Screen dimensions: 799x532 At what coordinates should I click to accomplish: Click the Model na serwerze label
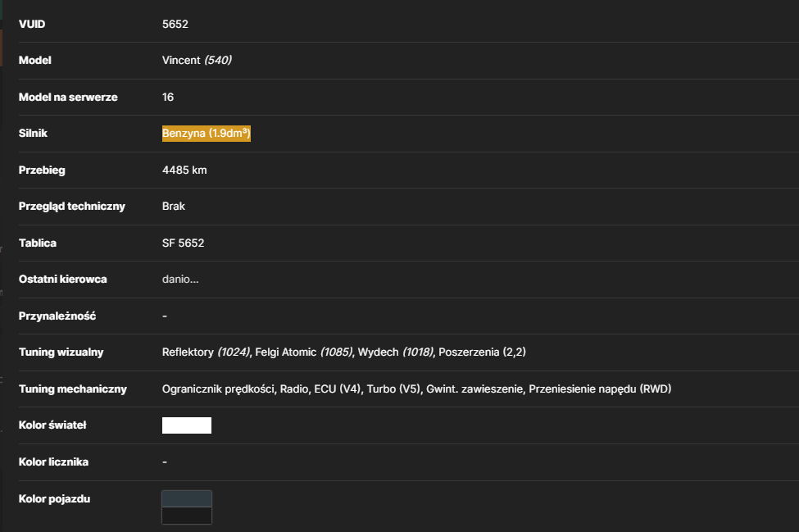pyautogui.click(x=68, y=97)
